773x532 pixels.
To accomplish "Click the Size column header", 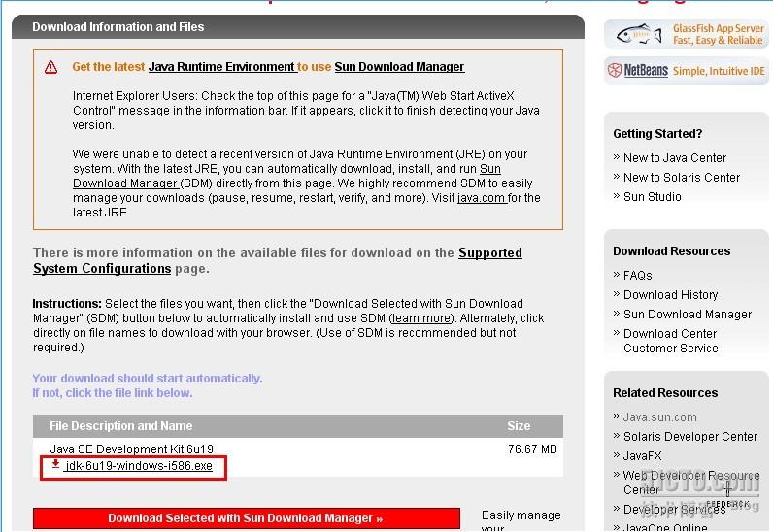I will (x=519, y=425).
